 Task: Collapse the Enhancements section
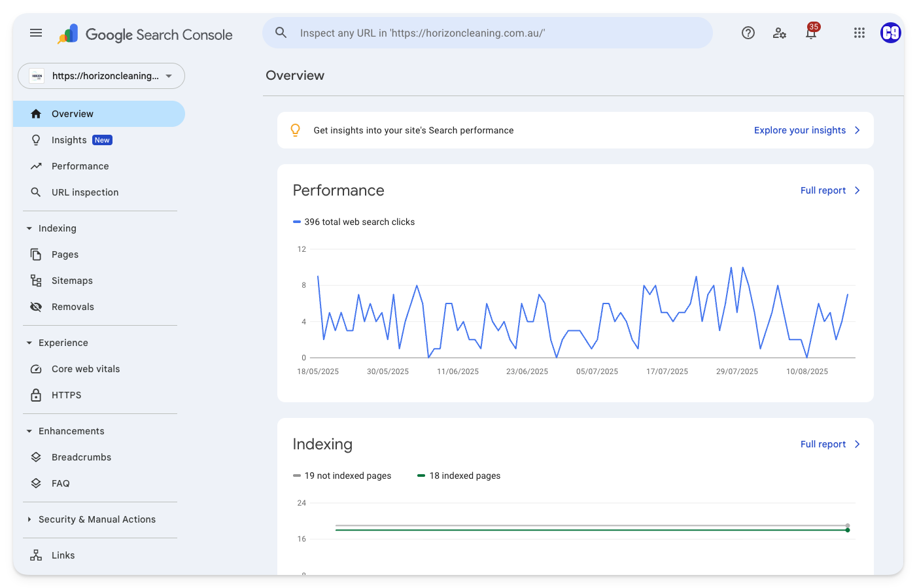pos(29,431)
